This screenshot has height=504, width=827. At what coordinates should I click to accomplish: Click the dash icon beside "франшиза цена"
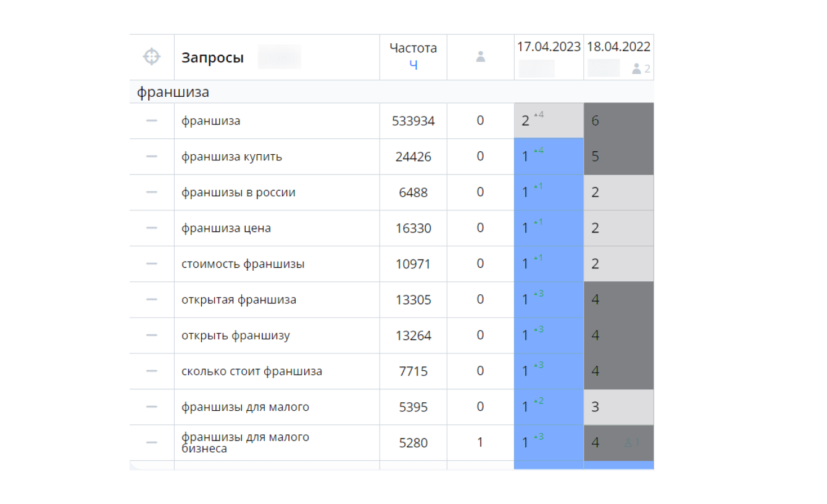coord(152,228)
